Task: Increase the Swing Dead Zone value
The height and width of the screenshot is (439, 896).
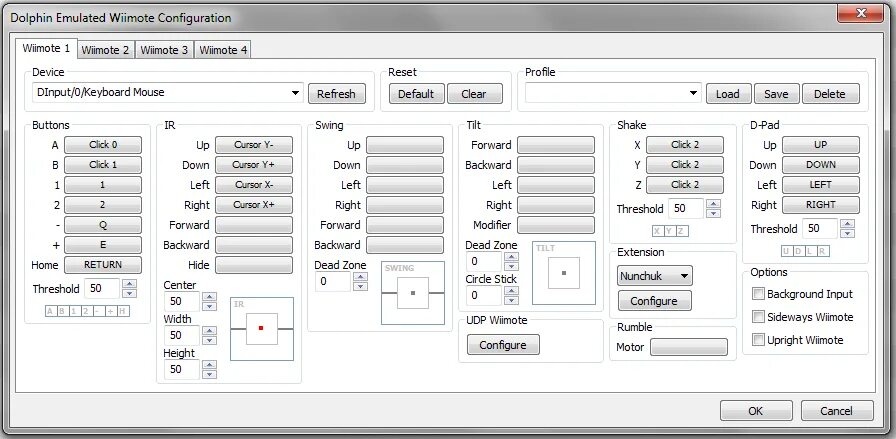Action: click(360, 277)
